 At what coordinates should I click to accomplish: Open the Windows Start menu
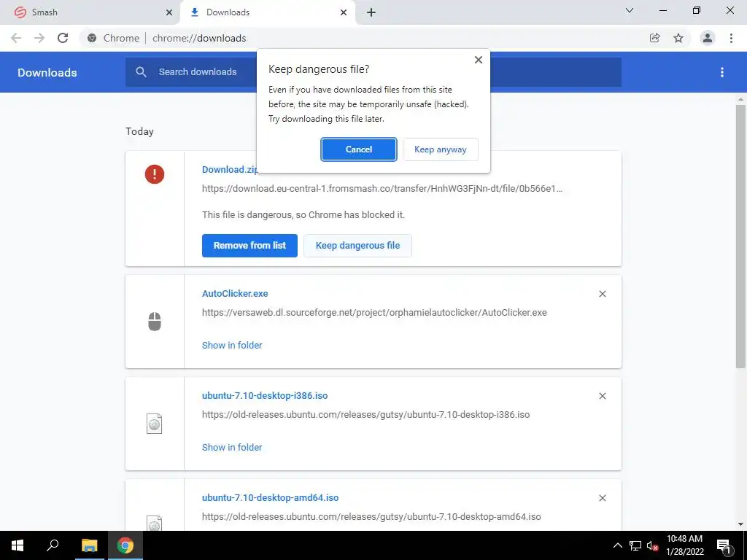click(18, 545)
